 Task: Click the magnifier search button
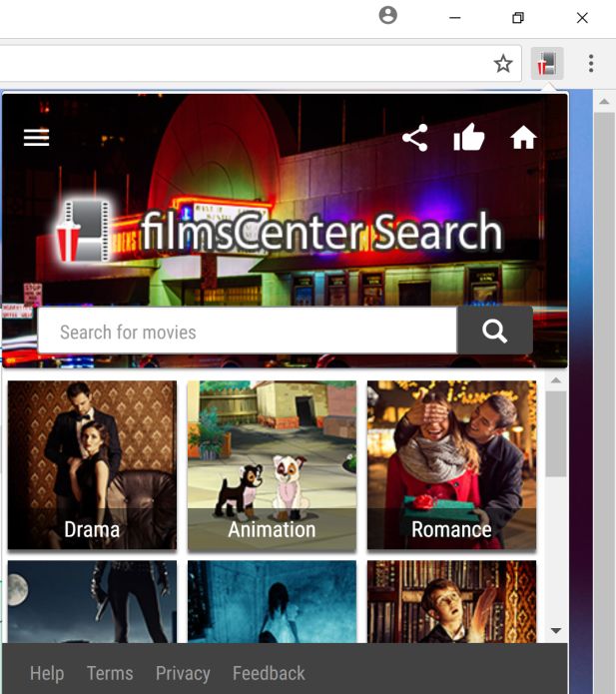495,331
